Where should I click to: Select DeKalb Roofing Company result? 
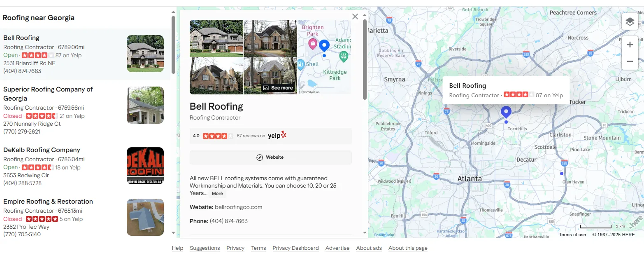click(x=85, y=166)
